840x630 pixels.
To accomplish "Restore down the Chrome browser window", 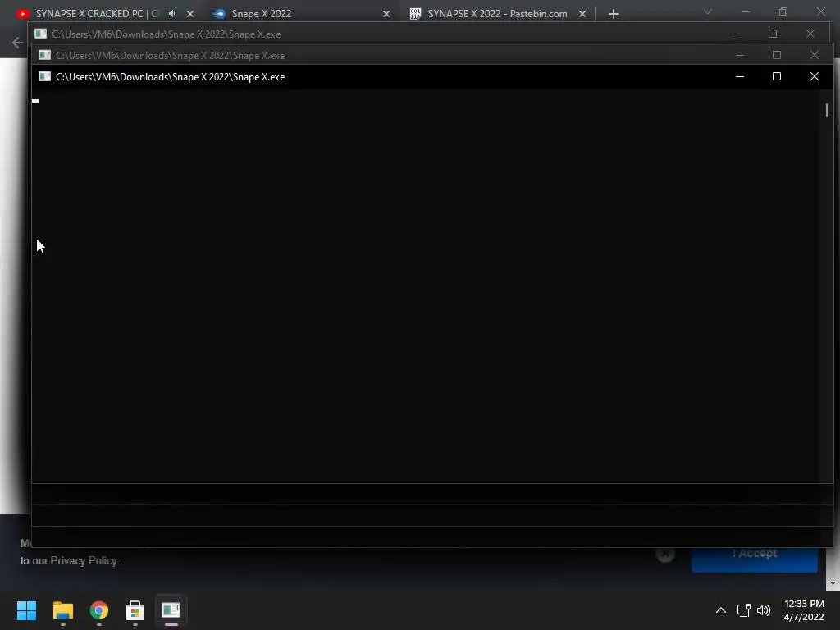I will click(x=783, y=11).
